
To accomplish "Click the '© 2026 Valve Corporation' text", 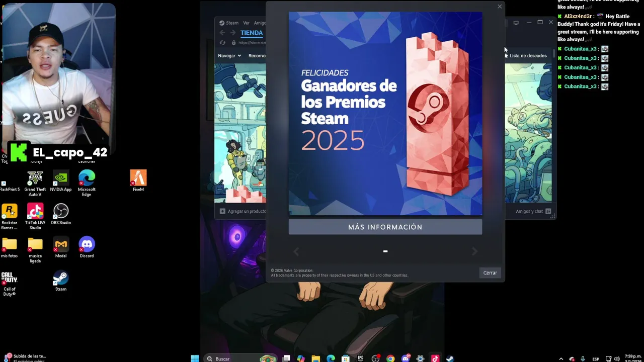I will click(x=292, y=270).
